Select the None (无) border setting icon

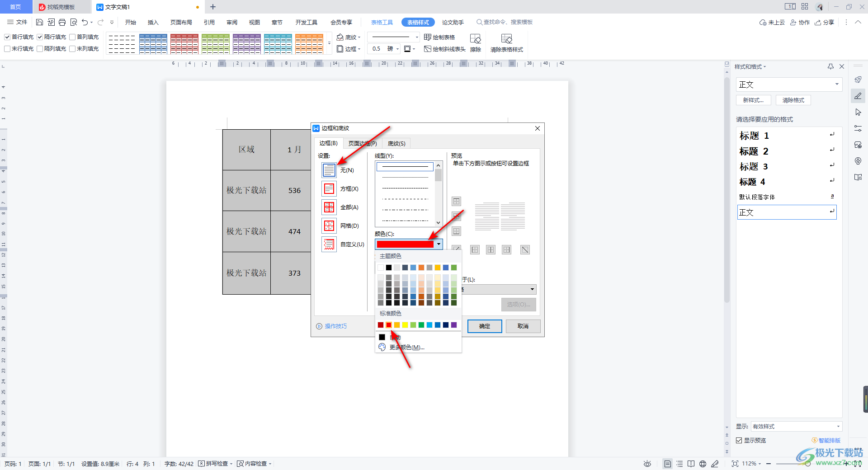point(329,170)
